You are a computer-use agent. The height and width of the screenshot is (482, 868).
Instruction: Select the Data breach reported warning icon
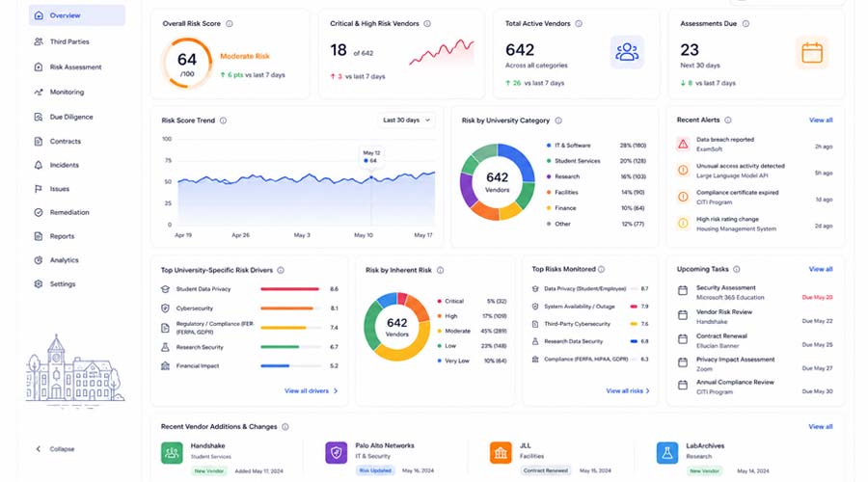[x=683, y=144]
